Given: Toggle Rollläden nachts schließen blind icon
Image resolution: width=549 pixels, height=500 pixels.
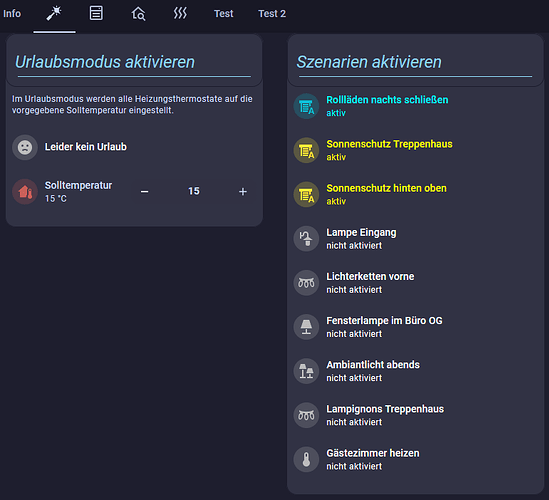Looking at the screenshot, I should click(306, 106).
